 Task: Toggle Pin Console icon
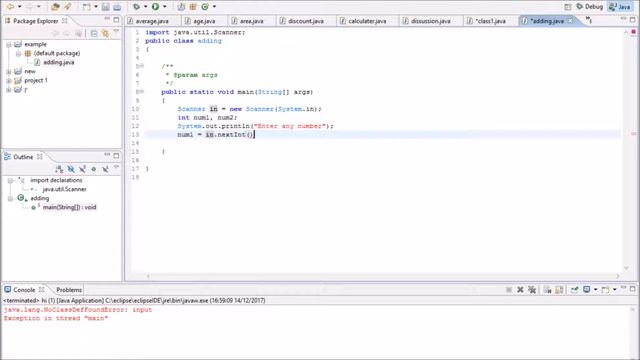[x=574, y=290]
